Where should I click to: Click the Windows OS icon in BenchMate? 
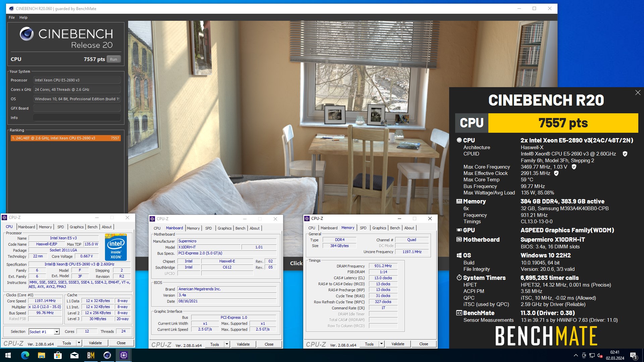tap(459, 255)
